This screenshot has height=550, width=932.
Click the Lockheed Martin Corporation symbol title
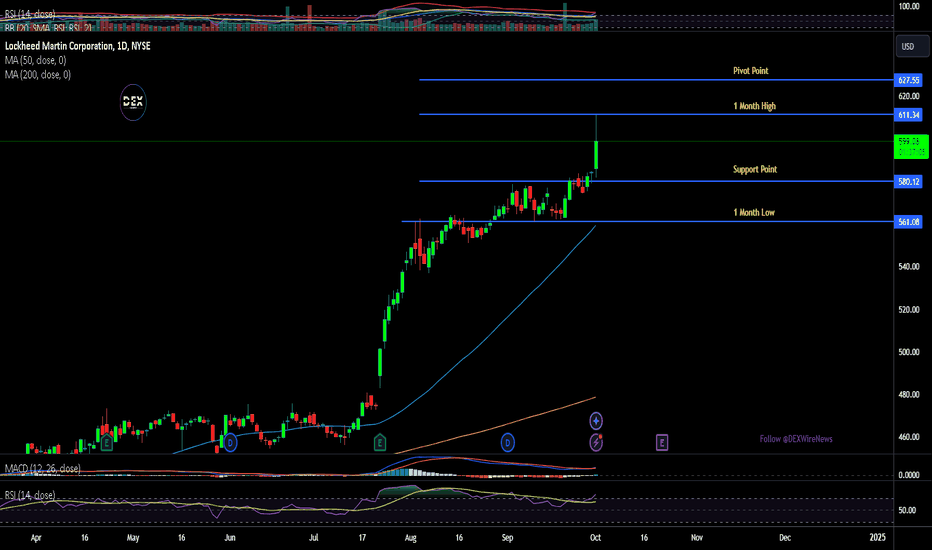[x=77, y=46]
